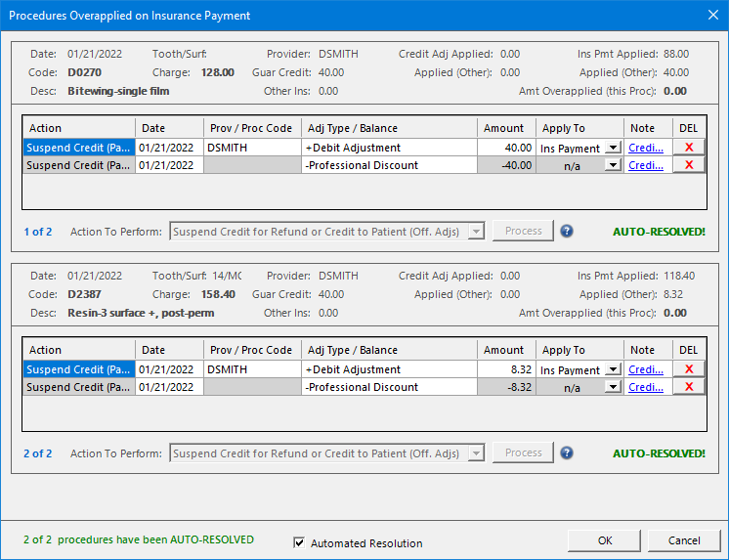Expand the Apply To dropdown for the 8.32 adjustment

[x=613, y=370]
